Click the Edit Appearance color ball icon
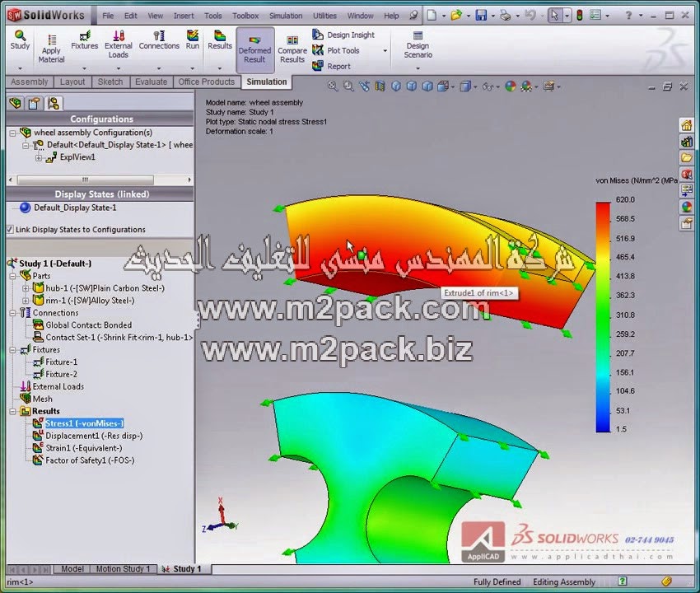Viewport: 700px width, 593px height. coord(511,86)
